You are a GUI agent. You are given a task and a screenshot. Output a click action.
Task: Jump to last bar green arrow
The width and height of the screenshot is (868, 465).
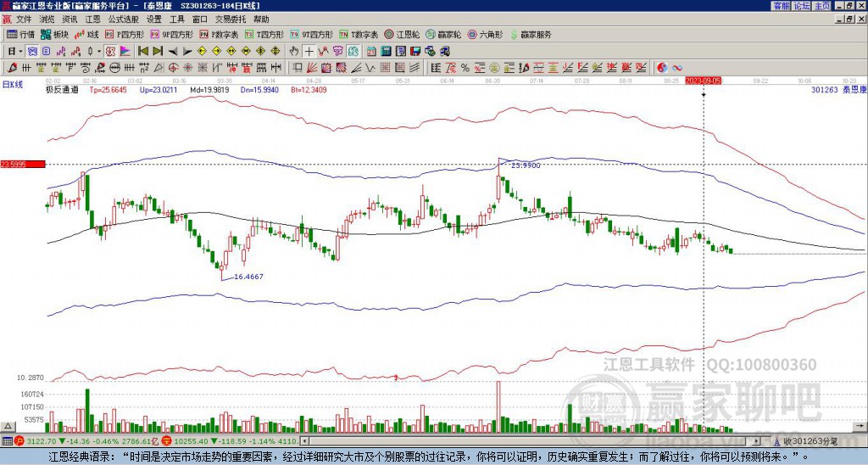(x=158, y=52)
